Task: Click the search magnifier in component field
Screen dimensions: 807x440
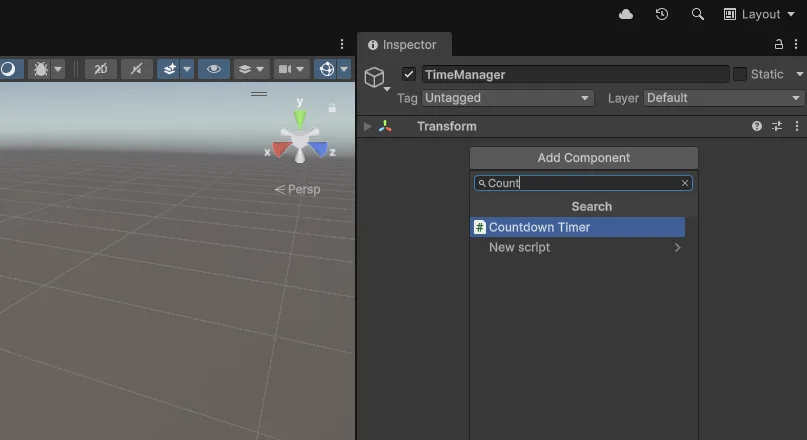Action: tap(482, 183)
